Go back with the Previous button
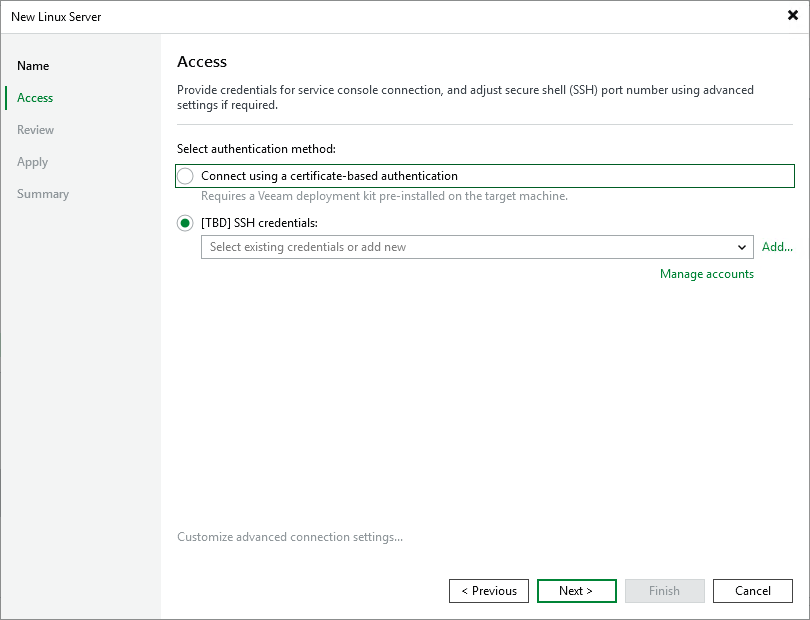The image size is (810, 620). (489, 591)
